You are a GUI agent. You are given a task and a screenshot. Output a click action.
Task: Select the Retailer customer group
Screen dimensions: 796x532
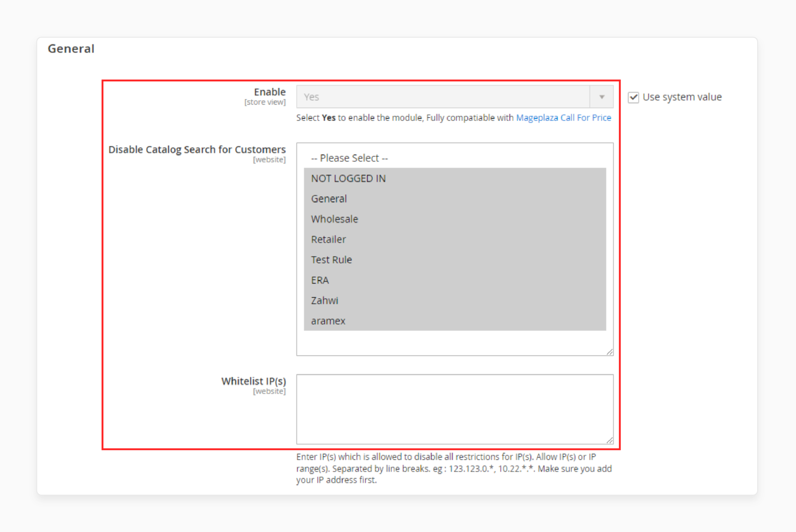pos(455,239)
